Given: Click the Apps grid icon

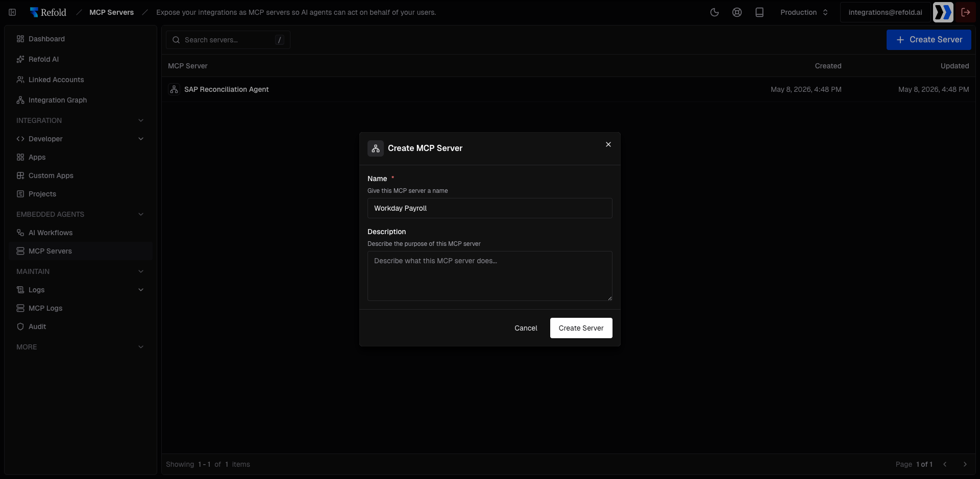Looking at the screenshot, I should 20,157.
